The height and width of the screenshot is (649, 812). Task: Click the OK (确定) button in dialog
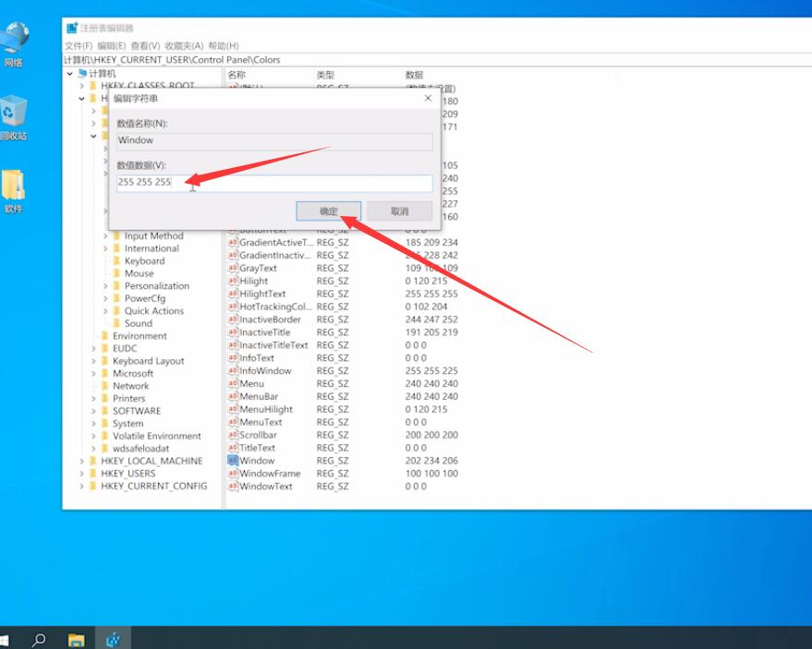pyautogui.click(x=328, y=211)
